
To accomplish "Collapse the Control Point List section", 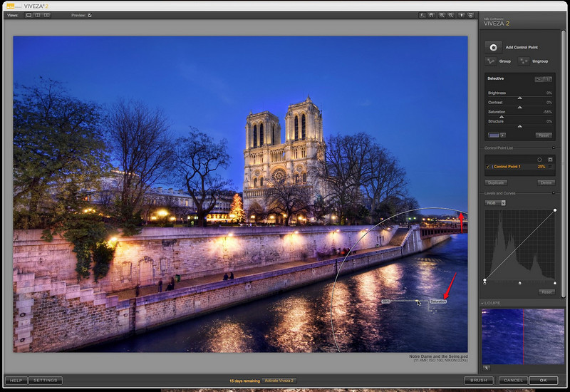I will click(554, 148).
